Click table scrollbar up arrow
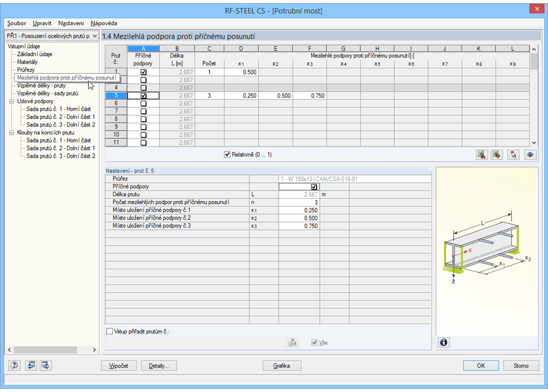The image size is (548, 392). point(534,49)
